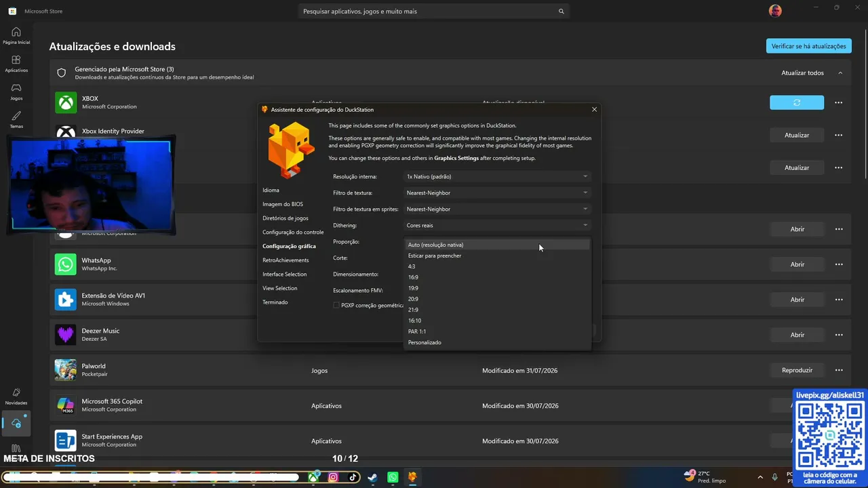Open the Resolução interna dropdown
Viewport: 868px width, 488px height.
pos(497,176)
